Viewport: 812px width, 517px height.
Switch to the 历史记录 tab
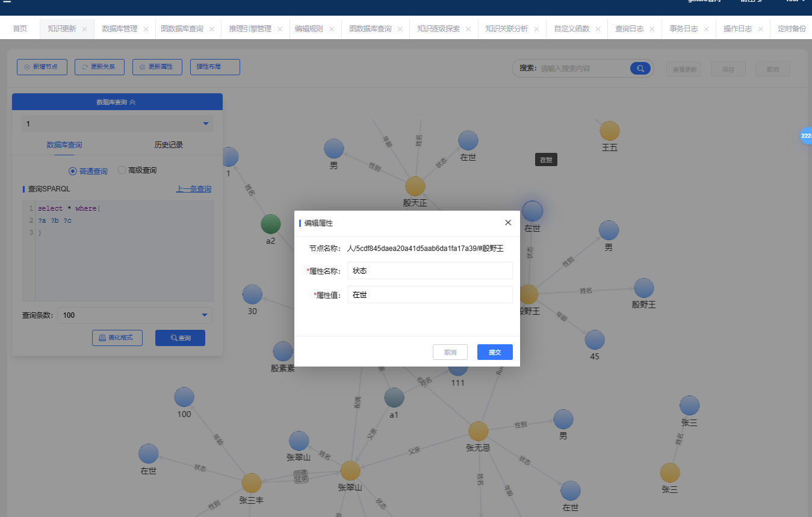[x=169, y=145]
